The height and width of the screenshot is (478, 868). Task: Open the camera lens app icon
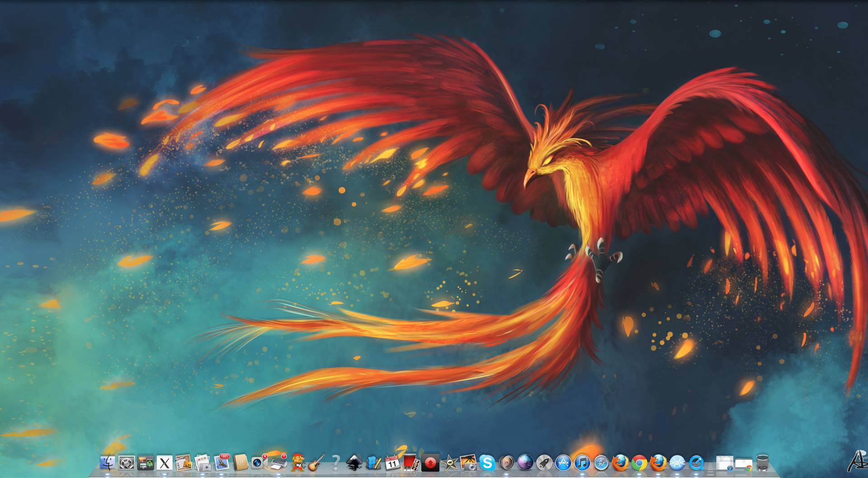coord(506,463)
